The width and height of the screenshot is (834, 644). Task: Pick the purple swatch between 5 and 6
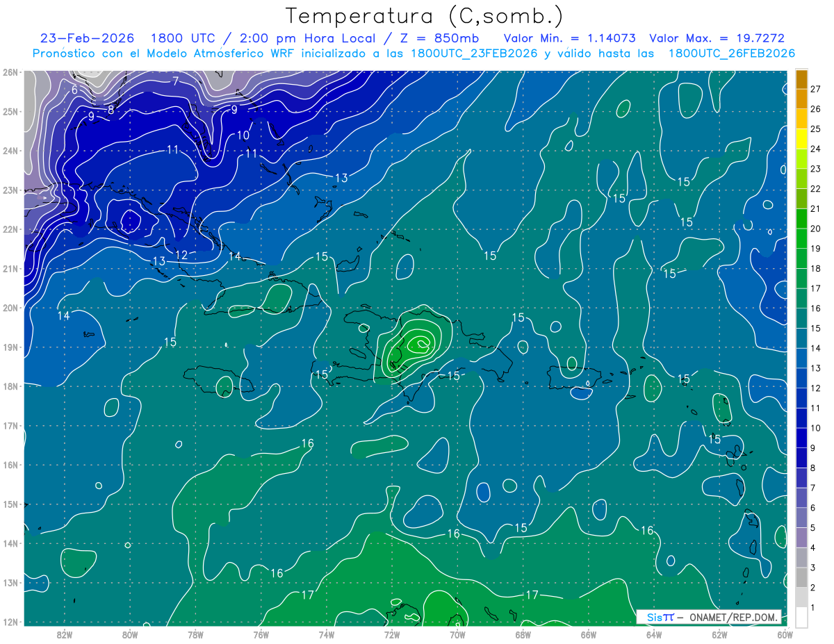point(801,518)
